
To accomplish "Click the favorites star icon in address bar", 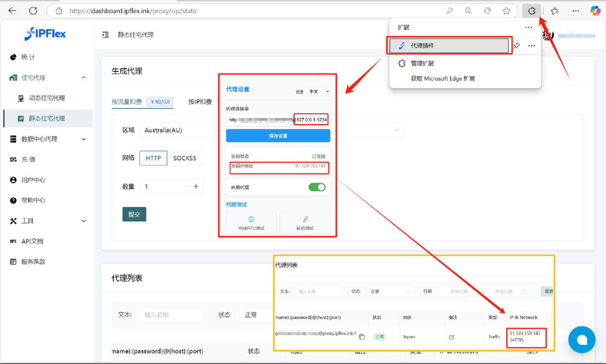I will coord(506,11).
